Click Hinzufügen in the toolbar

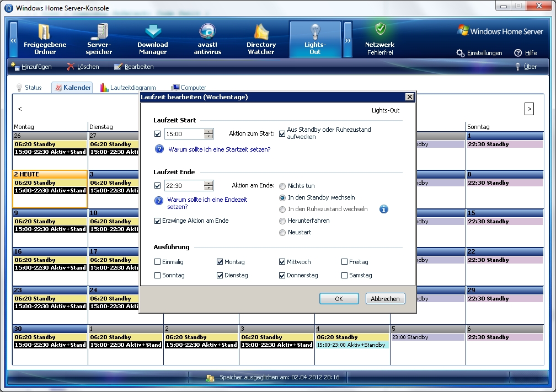[31, 67]
